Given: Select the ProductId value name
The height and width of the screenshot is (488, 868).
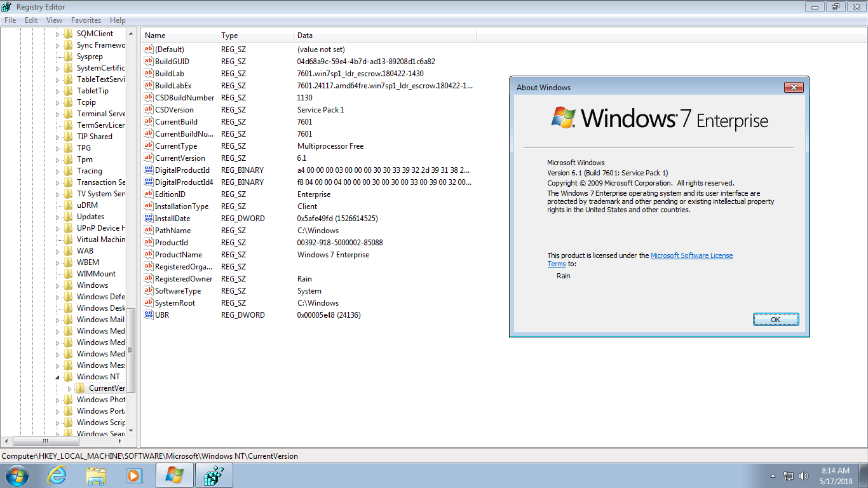Looking at the screenshot, I should (x=172, y=243).
